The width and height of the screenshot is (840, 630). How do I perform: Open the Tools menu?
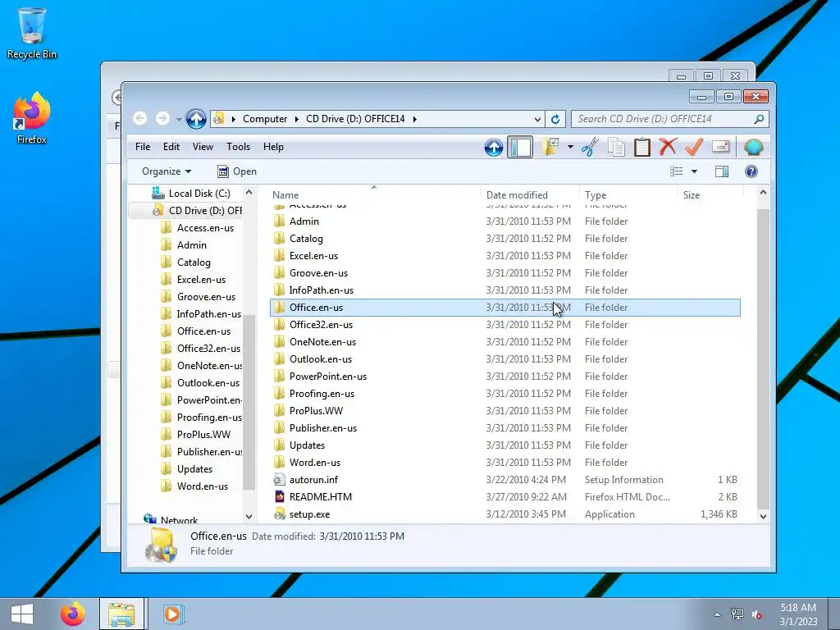point(239,147)
